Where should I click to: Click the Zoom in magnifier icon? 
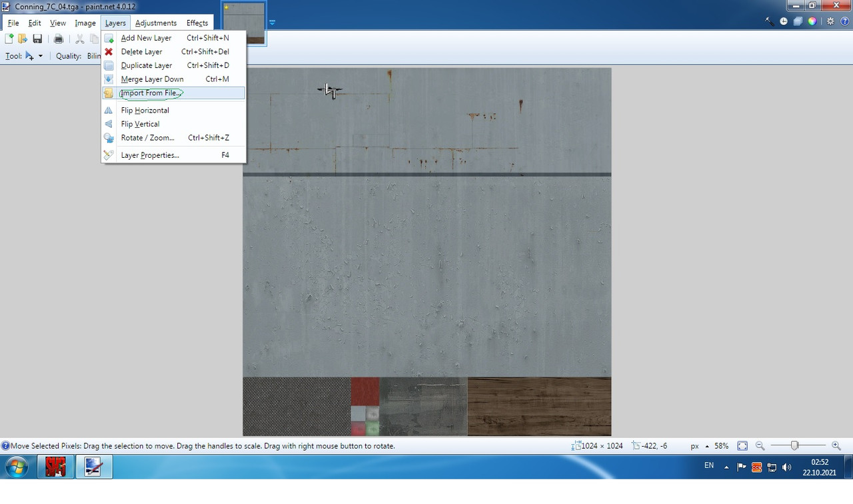836,446
